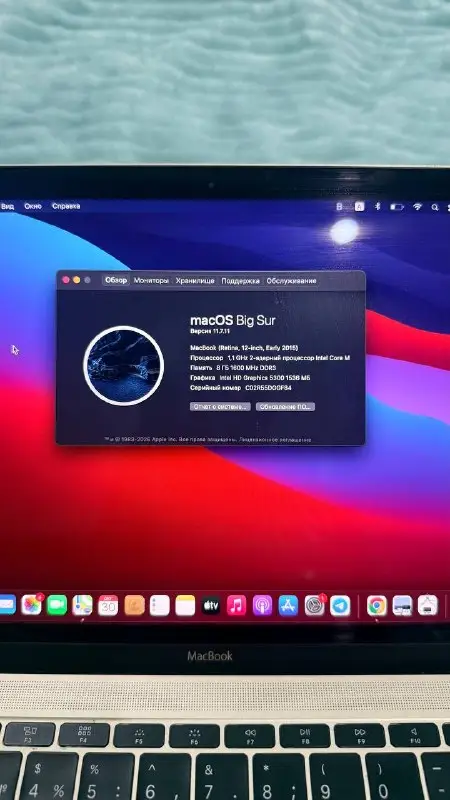Click the Память 8 ГБ line
Viewport: 450px width, 800px height.
click(x=233, y=368)
